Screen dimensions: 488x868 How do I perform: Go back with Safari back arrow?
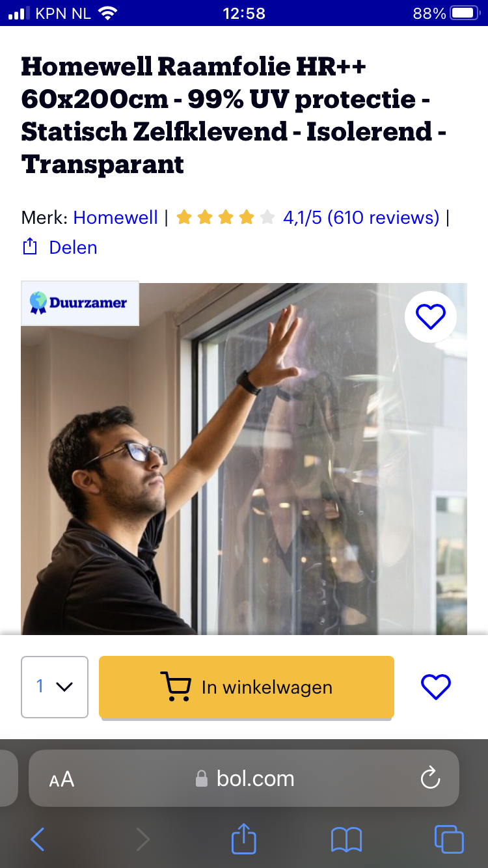pyautogui.click(x=38, y=839)
